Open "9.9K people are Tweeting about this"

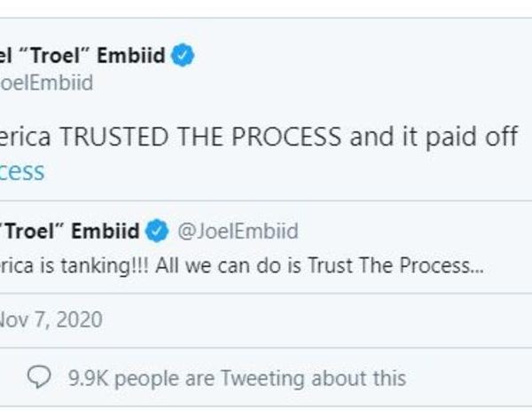click(x=237, y=378)
